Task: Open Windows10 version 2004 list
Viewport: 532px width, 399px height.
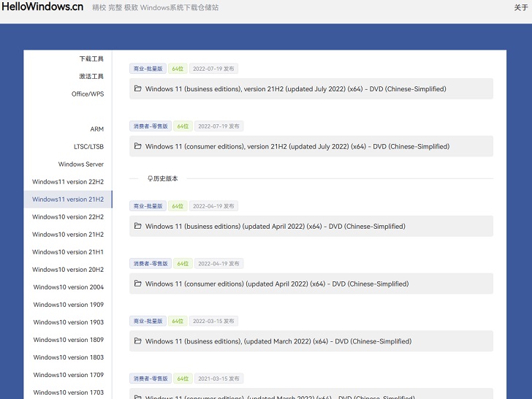Action: 69,287
